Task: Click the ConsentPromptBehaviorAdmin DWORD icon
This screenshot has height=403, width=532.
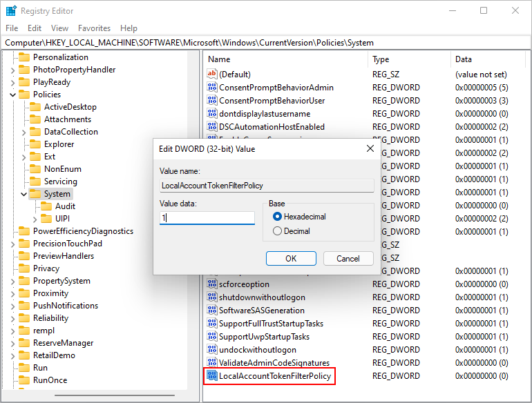Action: (x=211, y=87)
